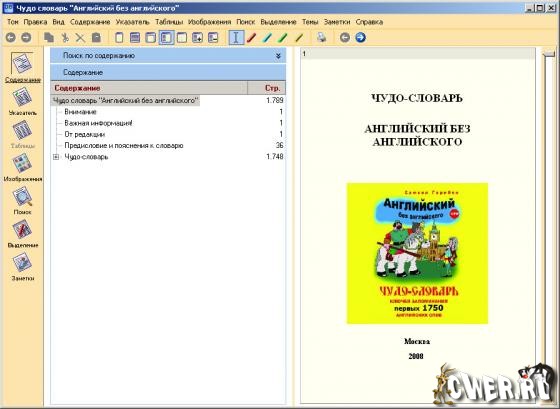Toggle the left-panel layout view button
This screenshot has height=409, width=560.
166,38
